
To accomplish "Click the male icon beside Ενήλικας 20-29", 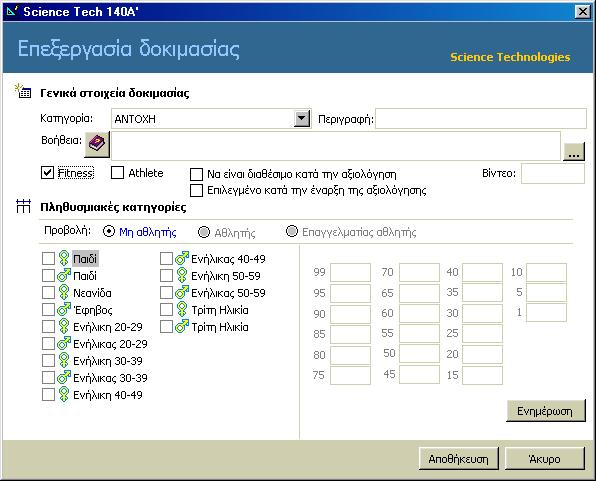I will tap(64, 343).
